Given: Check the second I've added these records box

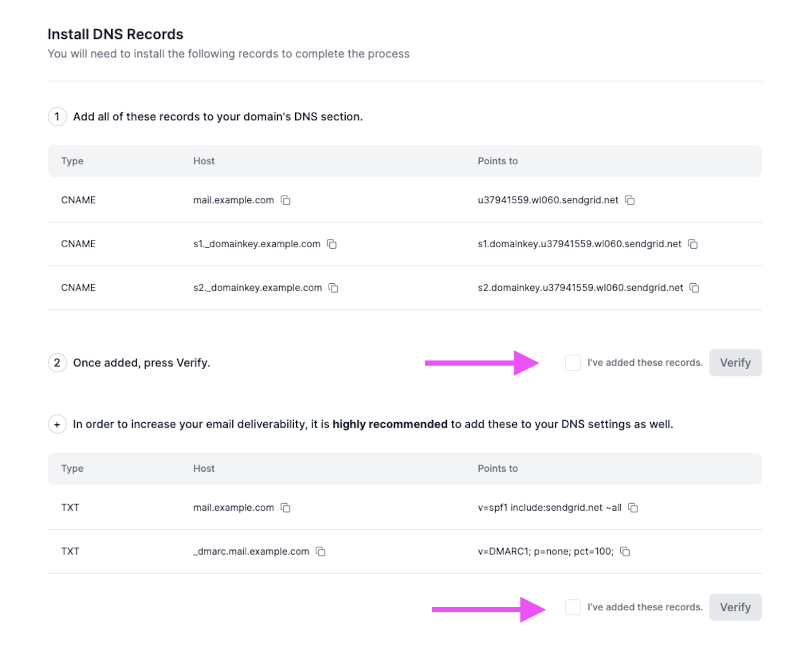Looking at the screenshot, I should click(x=573, y=607).
